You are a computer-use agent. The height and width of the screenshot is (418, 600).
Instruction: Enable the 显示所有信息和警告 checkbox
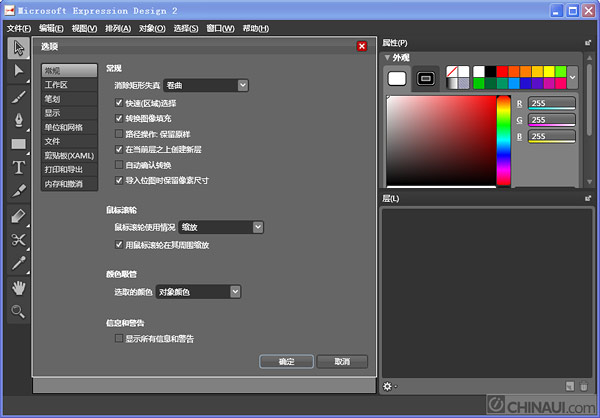point(119,338)
